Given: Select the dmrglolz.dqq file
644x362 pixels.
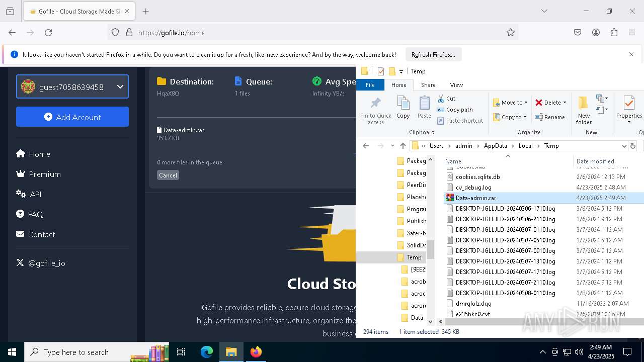Looking at the screenshot, I should [473, 304].
